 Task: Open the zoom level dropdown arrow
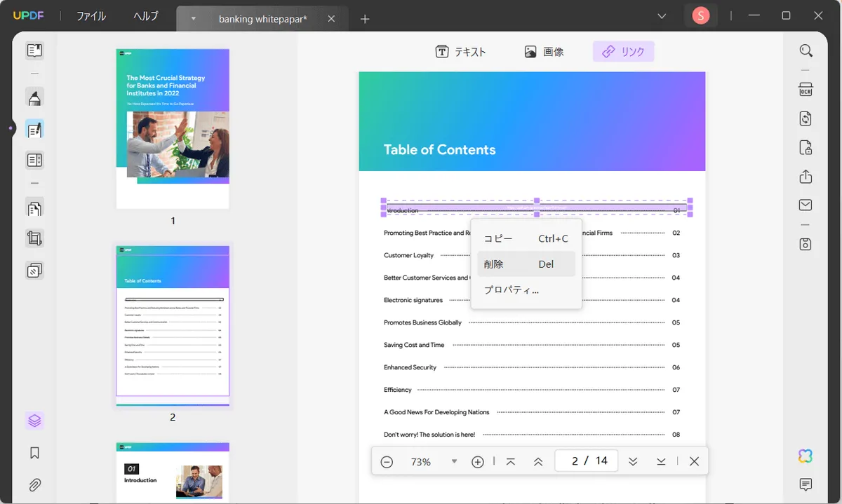(454, 461)
